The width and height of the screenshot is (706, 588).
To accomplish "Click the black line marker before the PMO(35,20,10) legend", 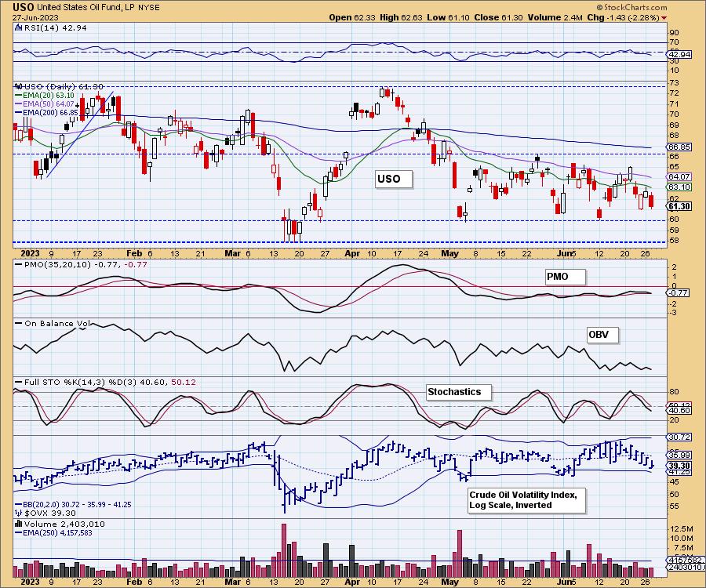I will tap(19, 264).
